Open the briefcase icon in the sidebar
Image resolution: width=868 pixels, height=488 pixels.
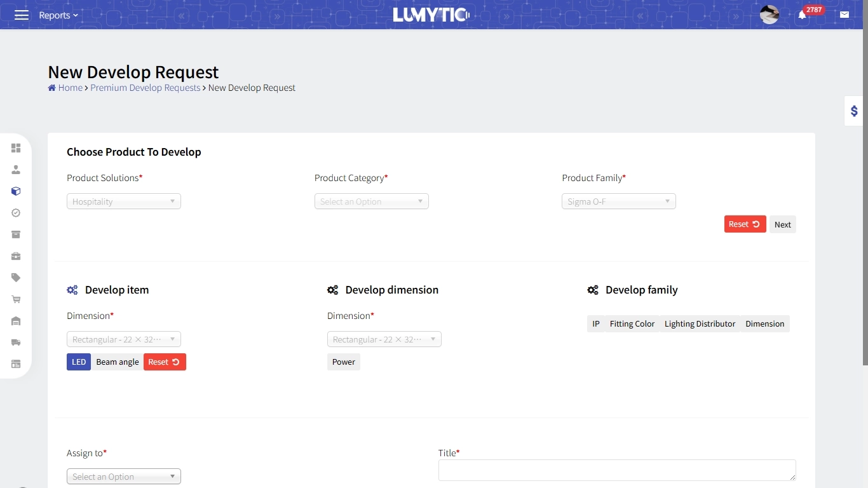[16, 256]
